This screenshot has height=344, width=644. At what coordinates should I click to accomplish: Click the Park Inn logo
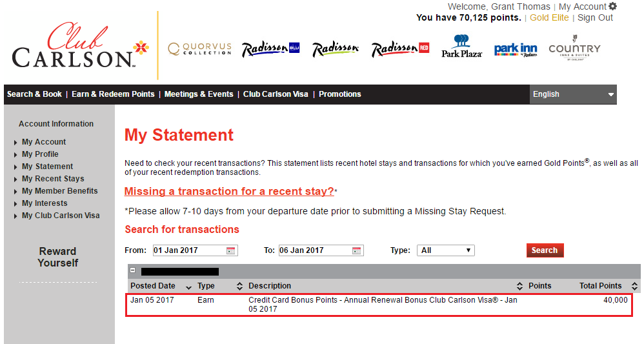click(x=516, y=50)
